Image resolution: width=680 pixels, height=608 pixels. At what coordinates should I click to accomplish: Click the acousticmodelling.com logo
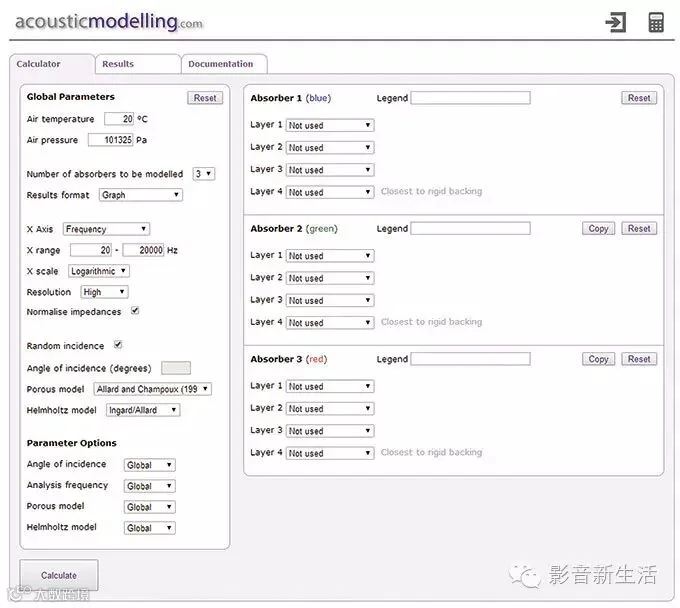[109, 22]
